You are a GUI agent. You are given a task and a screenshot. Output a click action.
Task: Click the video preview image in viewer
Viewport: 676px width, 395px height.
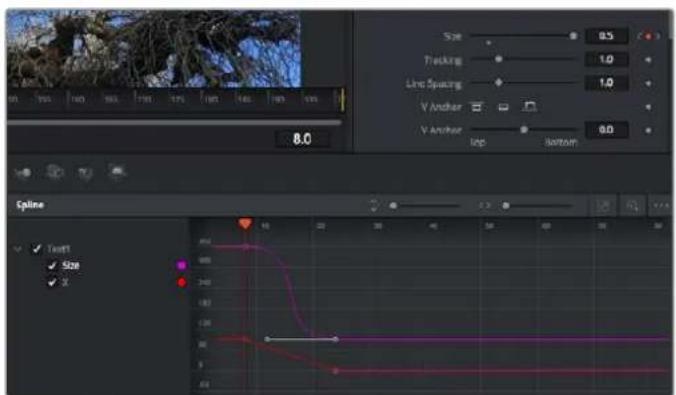coord(153,48)
